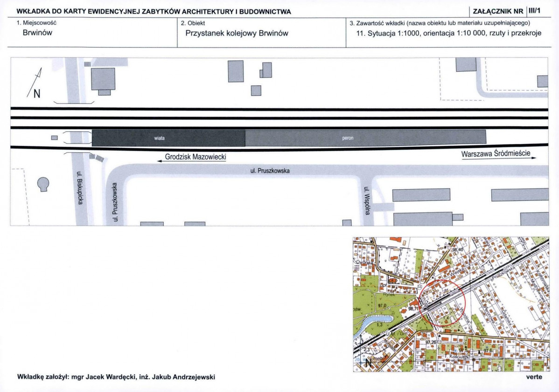This screenshot has width=559, height=392.
Task: Click the 'ul. Wspólna' street label
Action: tap(367, 200)
